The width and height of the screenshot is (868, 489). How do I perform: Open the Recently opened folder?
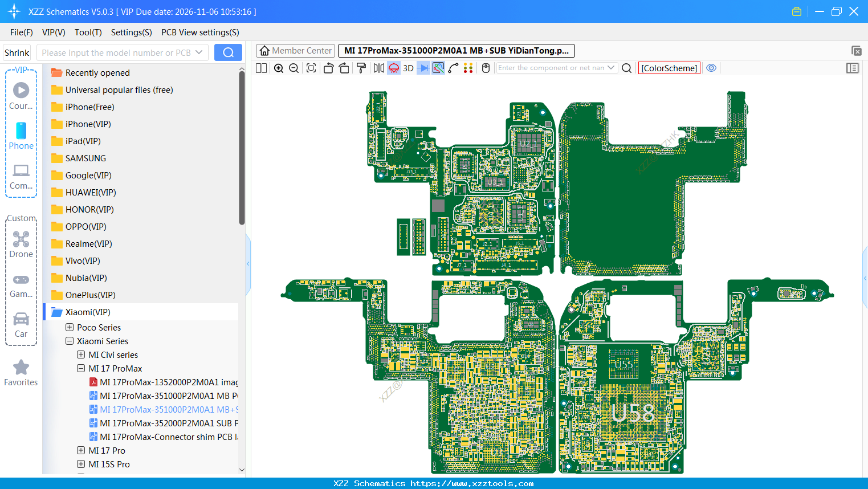point(97,72)
